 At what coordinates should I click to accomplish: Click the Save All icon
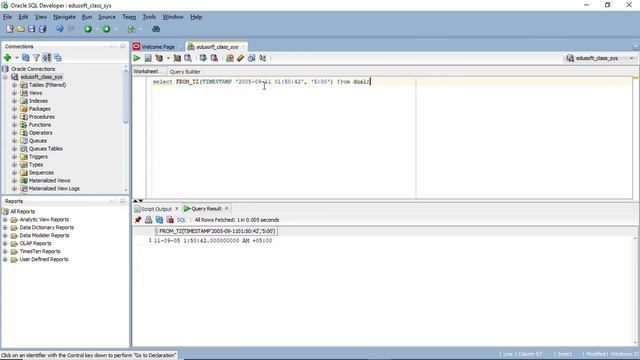[42, 29]
